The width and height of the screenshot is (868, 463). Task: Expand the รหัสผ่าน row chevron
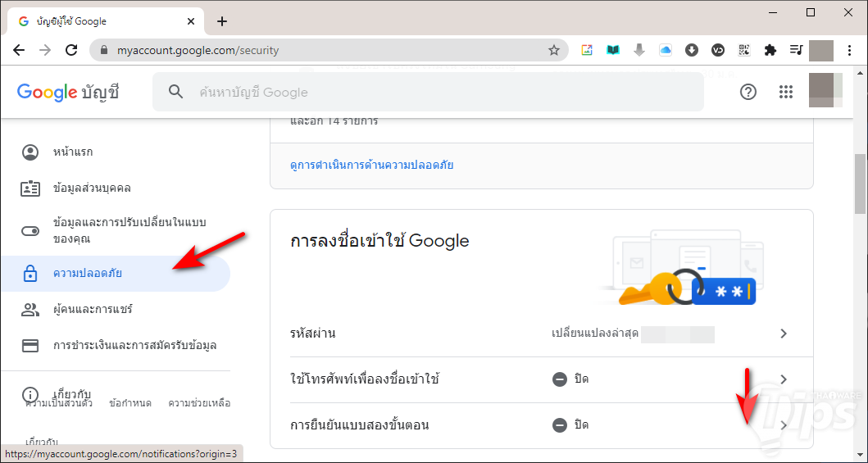tap(784, 334)
